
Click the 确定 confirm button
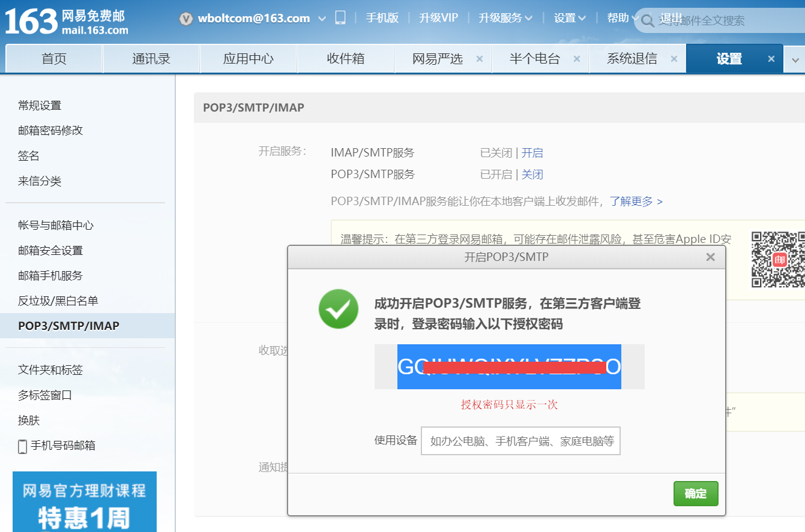click(696, 493)
